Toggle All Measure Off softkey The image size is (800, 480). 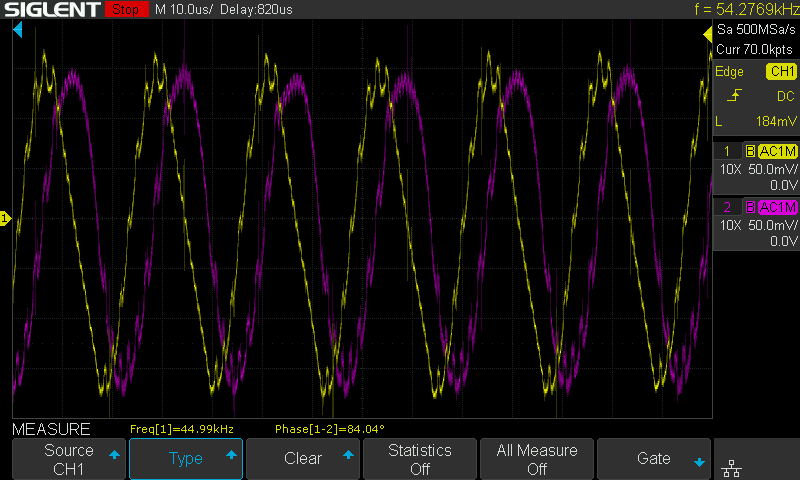537,459
